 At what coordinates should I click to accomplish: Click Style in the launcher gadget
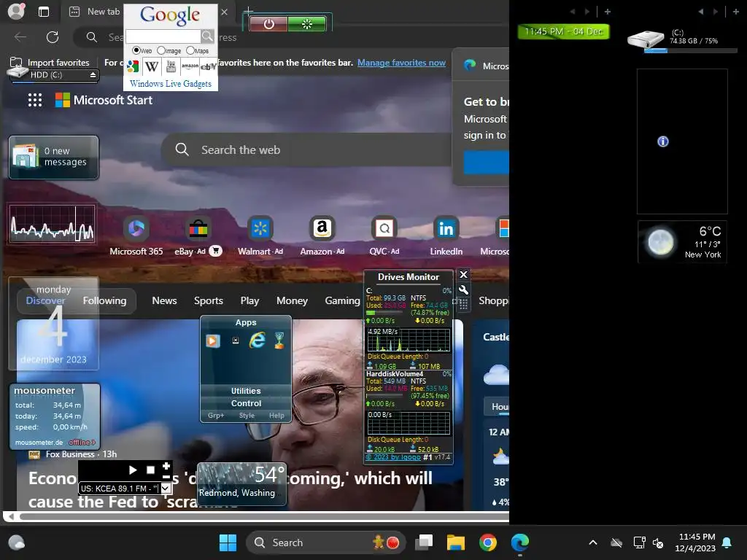(x=247, y=415)
